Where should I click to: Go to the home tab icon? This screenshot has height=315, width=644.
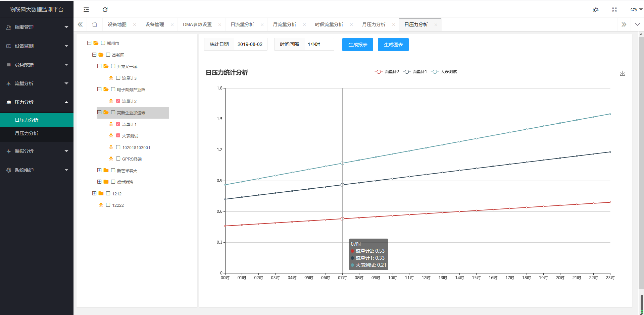[x=95, y=24]
